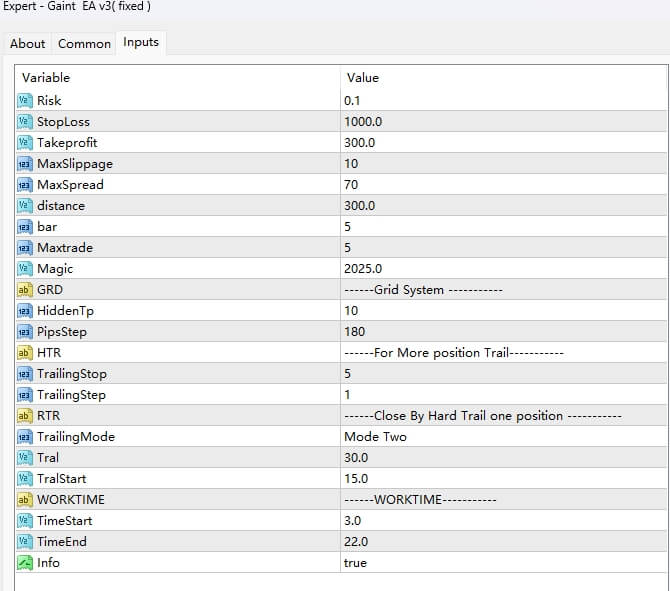
Task: Click the TrailingMode integer type icon
Action: coord(25,436)
